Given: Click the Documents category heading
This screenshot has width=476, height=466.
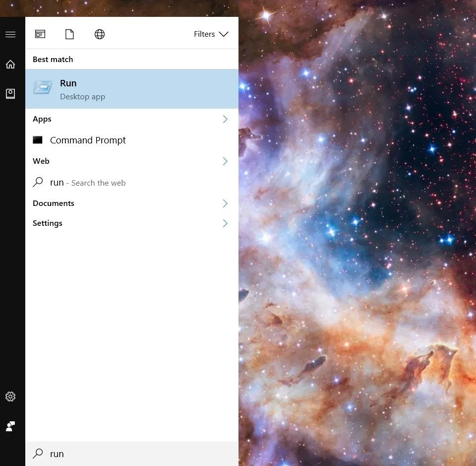Looking at the screenshot, I should (x=54, y=203).
